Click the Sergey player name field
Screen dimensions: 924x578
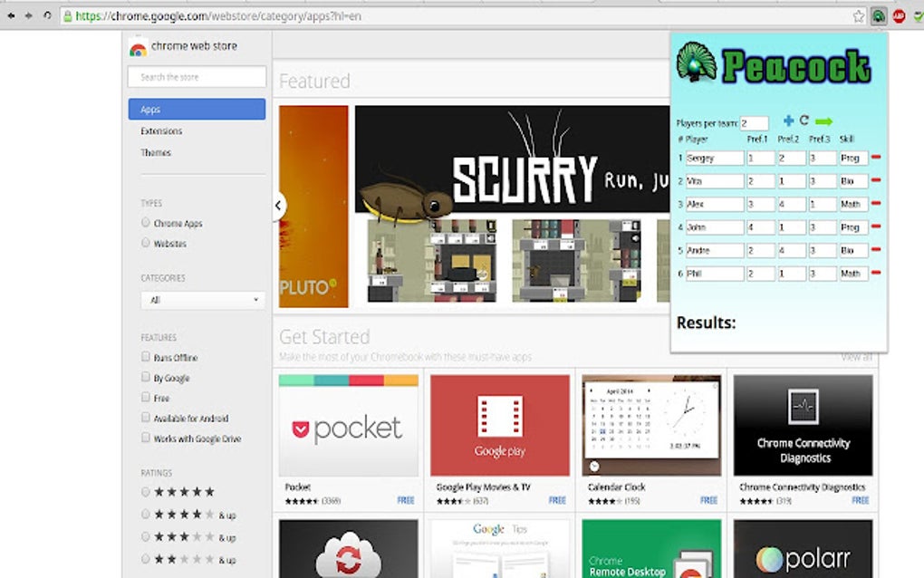(x=714, y=158)
